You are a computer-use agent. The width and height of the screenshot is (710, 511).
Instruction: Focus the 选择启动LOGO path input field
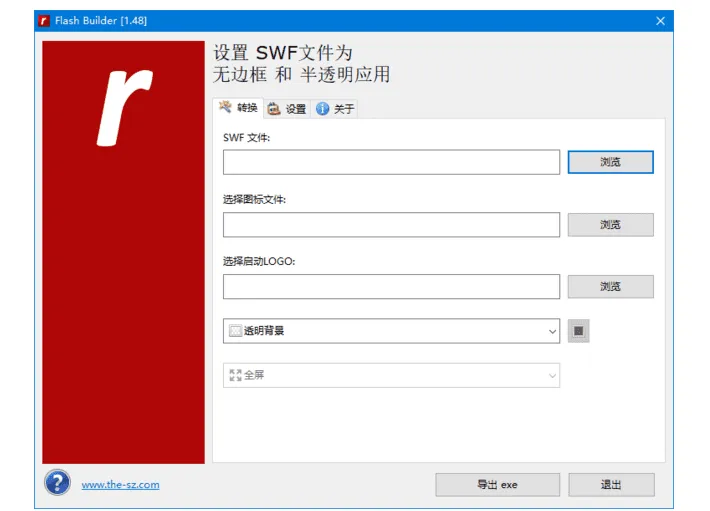point(391,287)
